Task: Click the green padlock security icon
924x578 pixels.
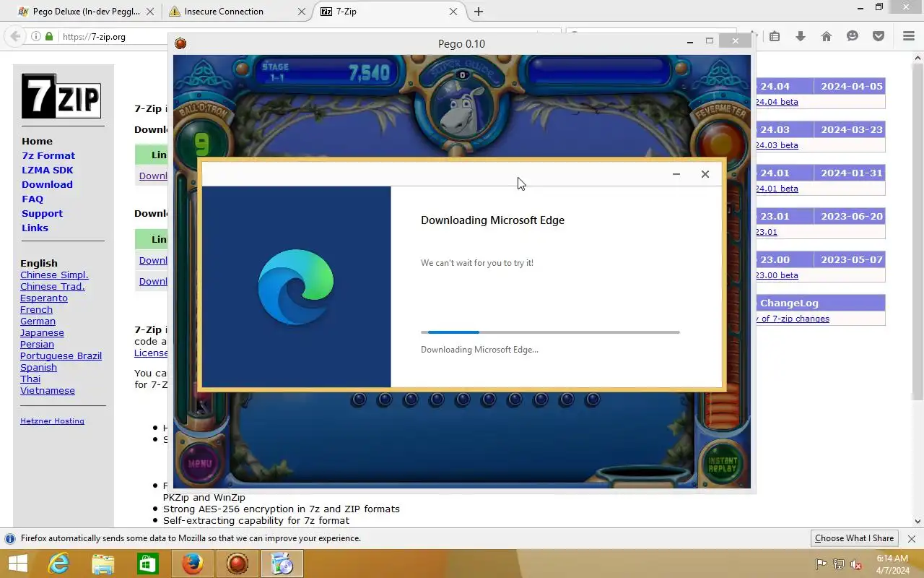Action: pyautogui.click(x=49, y=36)
